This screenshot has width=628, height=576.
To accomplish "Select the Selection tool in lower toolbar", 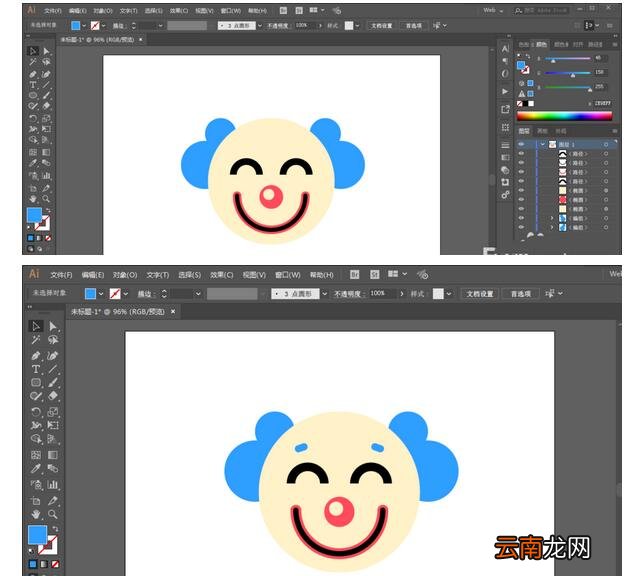I will (36, 326).
